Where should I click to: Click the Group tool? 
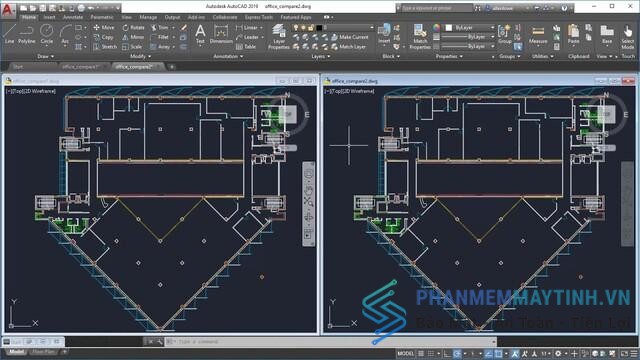pyautogui.click(x=504, y=34)
